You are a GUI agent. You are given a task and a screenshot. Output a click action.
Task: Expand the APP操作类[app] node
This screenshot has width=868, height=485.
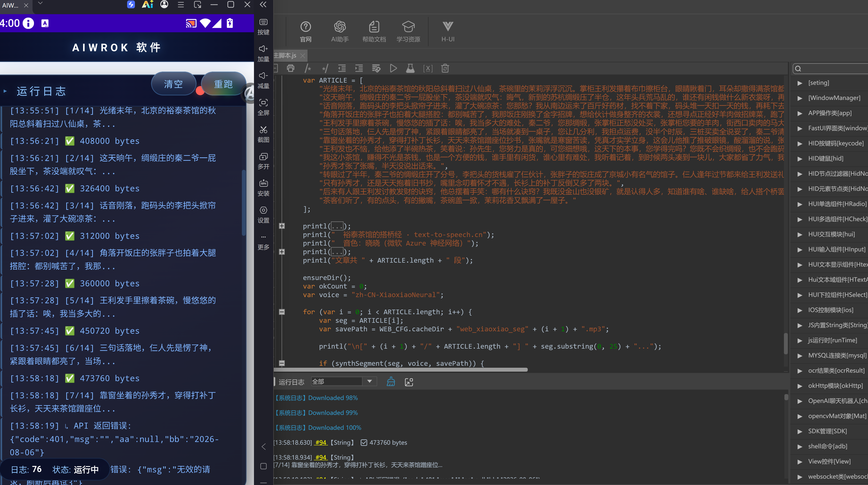[800, 113]
